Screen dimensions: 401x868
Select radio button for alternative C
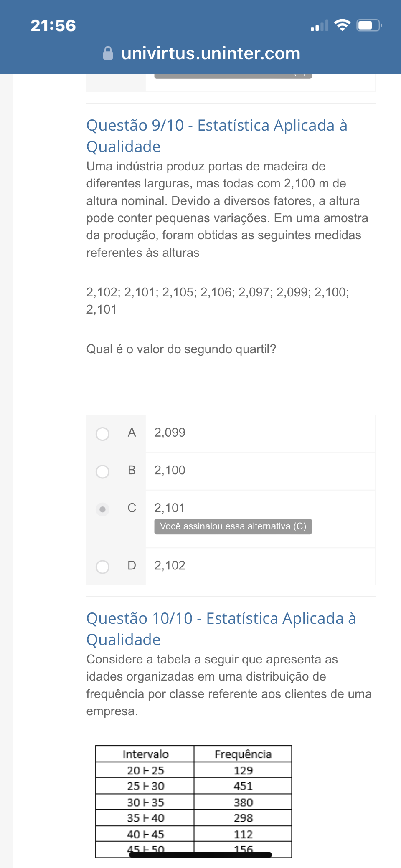tap(102, 509)
